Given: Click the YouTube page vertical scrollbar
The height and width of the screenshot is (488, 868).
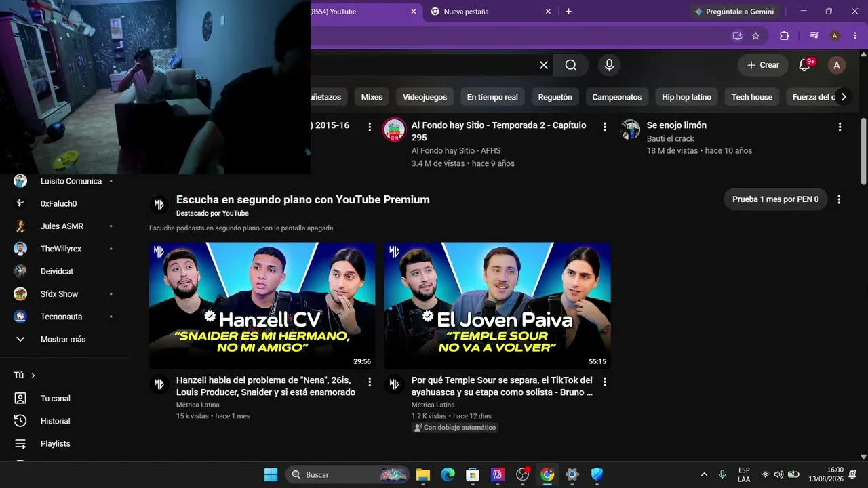Looking at the screenshot, I should click(x=863, y=150).
